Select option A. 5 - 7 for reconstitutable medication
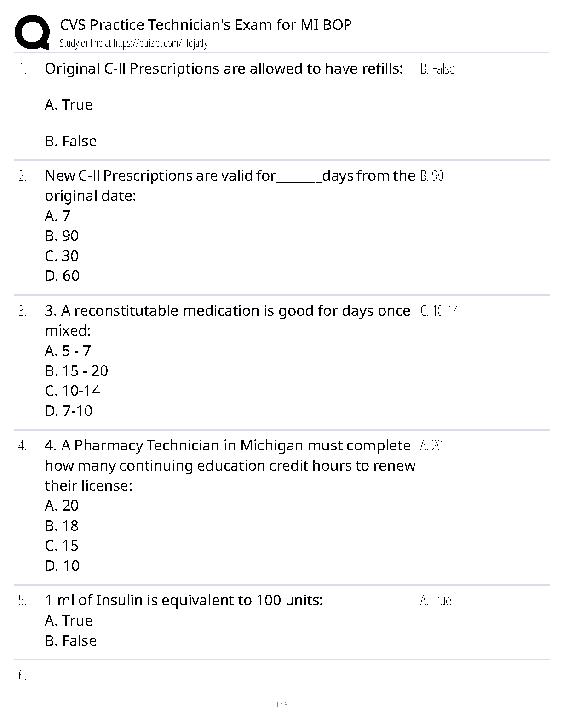 (68, 351)
